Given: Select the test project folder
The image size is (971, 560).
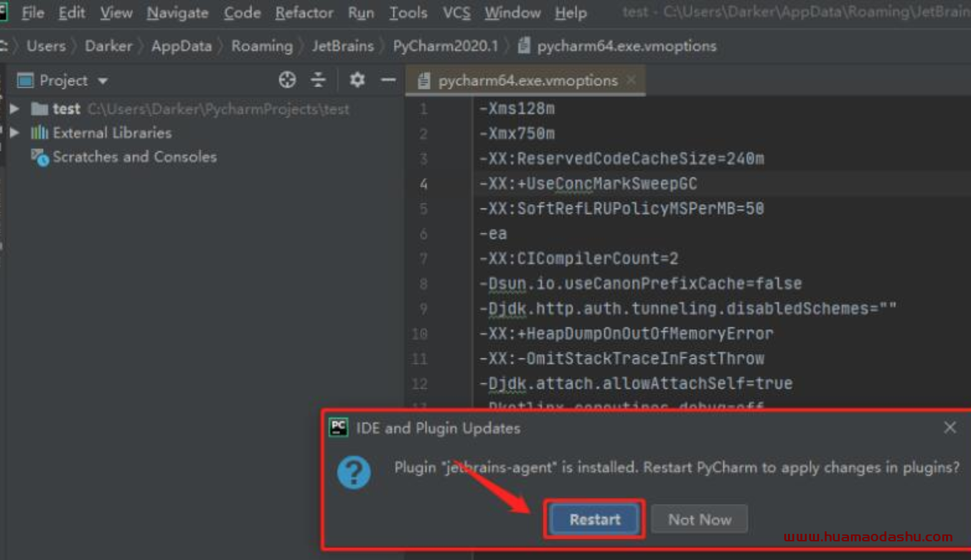Looking at the screenshot, I should click(67, 109).
